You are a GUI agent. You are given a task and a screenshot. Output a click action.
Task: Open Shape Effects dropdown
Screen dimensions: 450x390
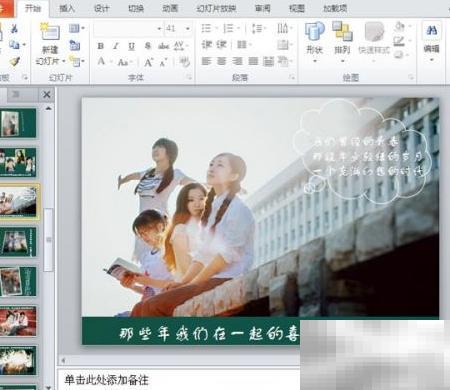402,55
